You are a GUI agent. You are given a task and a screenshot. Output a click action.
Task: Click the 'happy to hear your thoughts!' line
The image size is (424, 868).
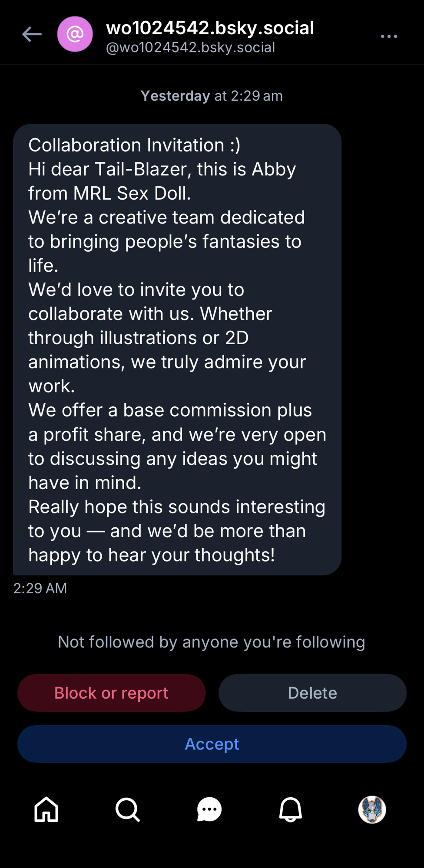[152, 555]
